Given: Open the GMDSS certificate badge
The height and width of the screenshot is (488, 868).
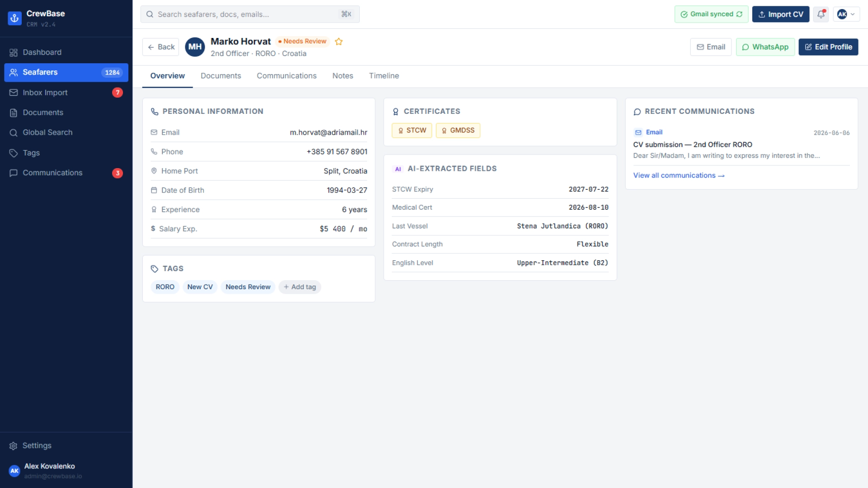Looking at the screenshot, I should click(458, 131).
